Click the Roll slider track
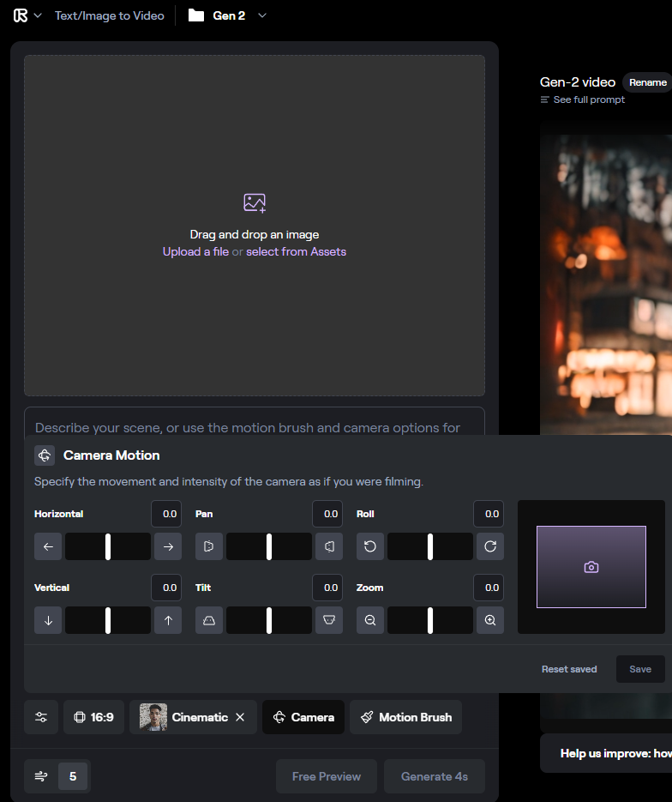The image size is (672, 802). point(430,546)
